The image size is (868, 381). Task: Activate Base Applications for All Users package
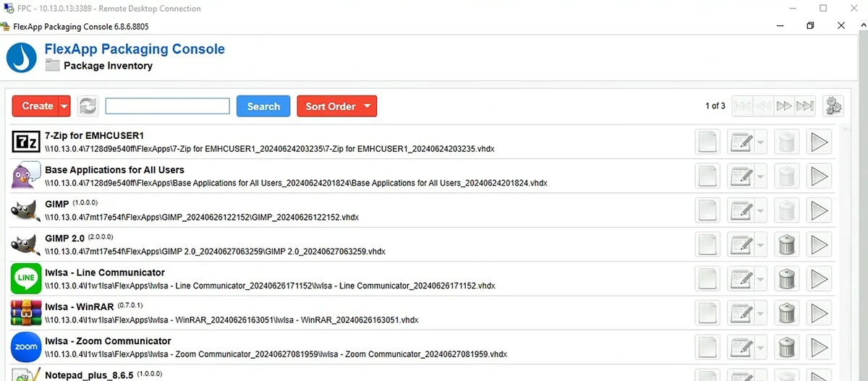[820, 176]
